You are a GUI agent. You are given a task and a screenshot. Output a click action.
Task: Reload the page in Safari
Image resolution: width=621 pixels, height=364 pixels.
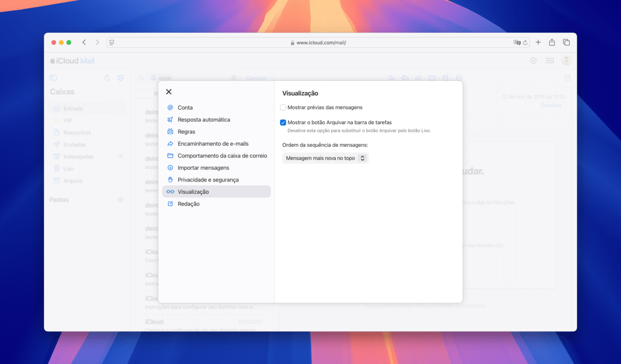pos(526,43)
